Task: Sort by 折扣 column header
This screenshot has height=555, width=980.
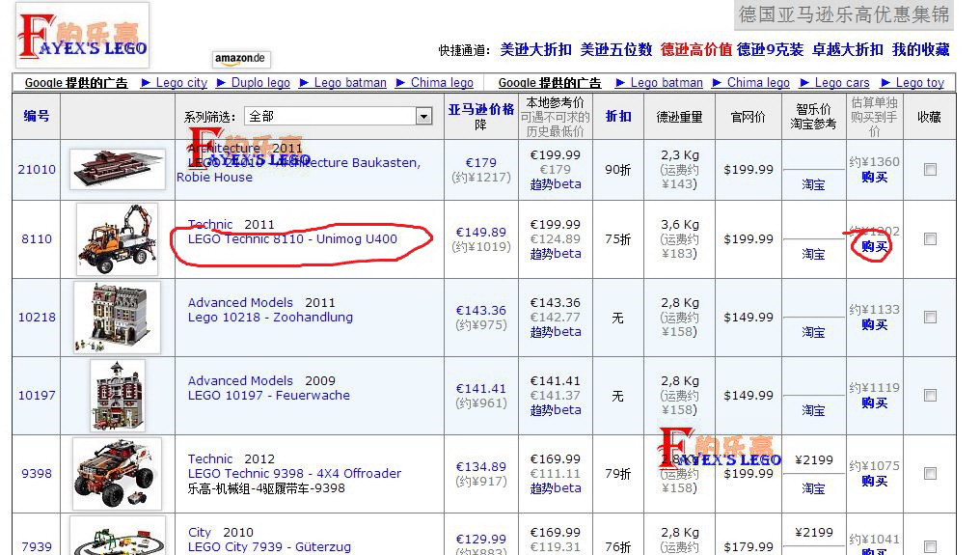Action: tap(618, 117)
